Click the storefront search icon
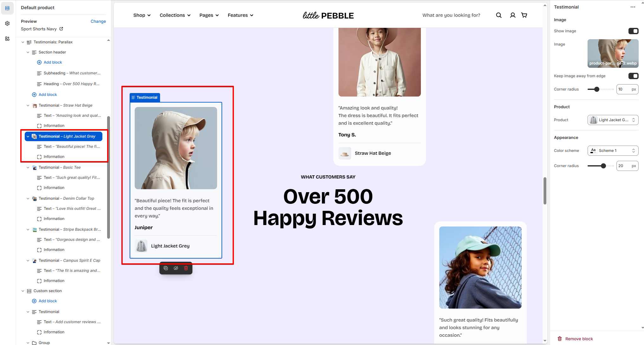Image resolution: width=644 pixels, height=345 pixels. tap(499, 15)
